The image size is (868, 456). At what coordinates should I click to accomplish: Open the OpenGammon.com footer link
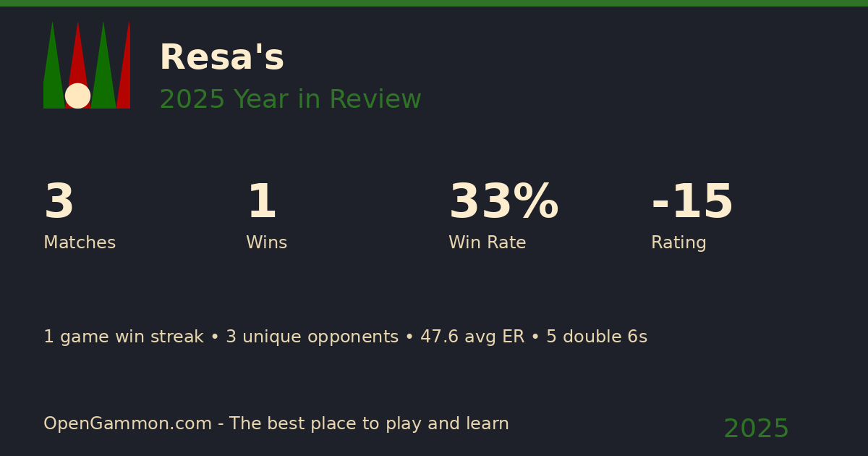[x=127, y=424]
